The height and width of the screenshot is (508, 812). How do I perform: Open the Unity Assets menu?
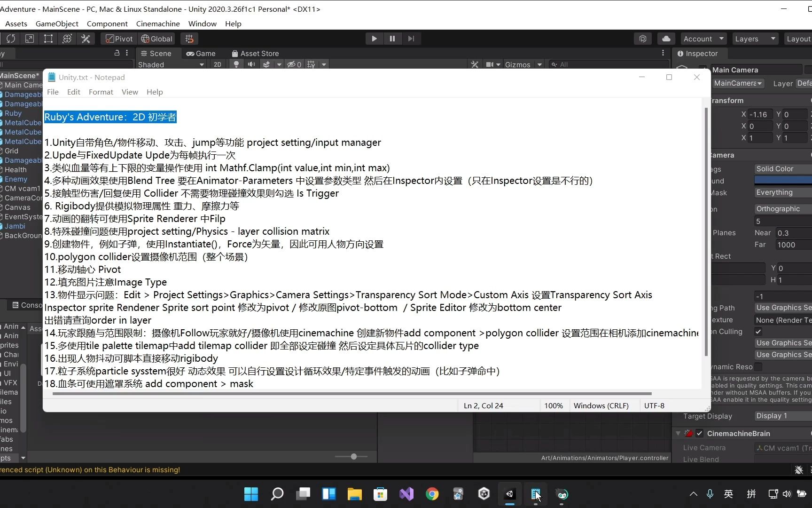16,24
